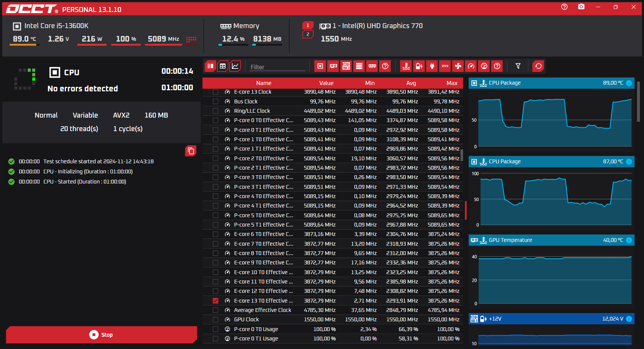
Task: Click the CPU voltage 1.26 V readout
Action: point(58,39)
